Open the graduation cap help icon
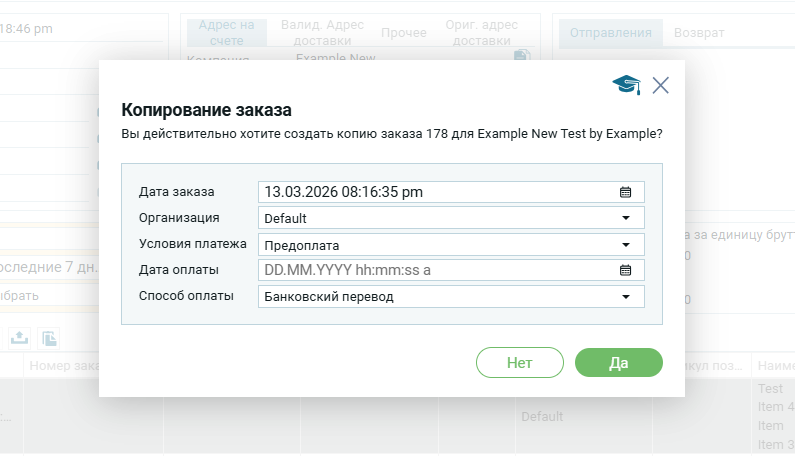This screenshot has width=795, height=456. pos(626,85)
